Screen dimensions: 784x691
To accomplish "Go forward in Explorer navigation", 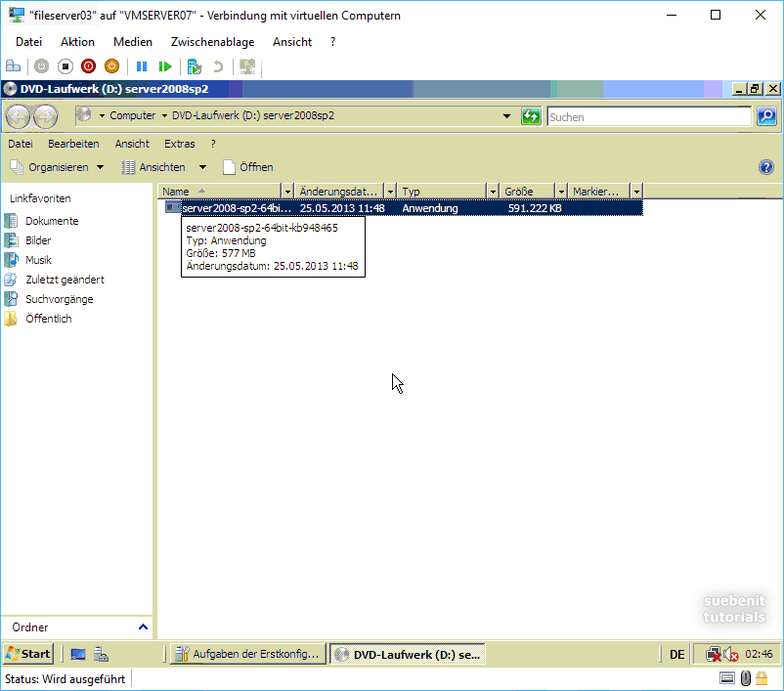I will tap(46, 117).
